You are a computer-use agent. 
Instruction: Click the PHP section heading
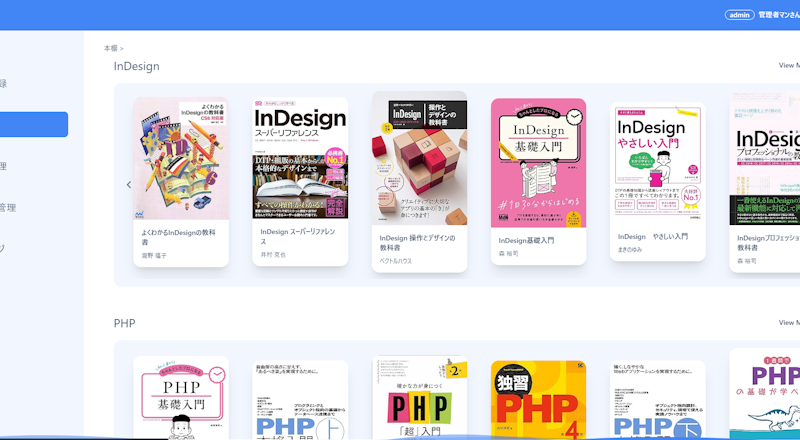[x=124, y=323]
